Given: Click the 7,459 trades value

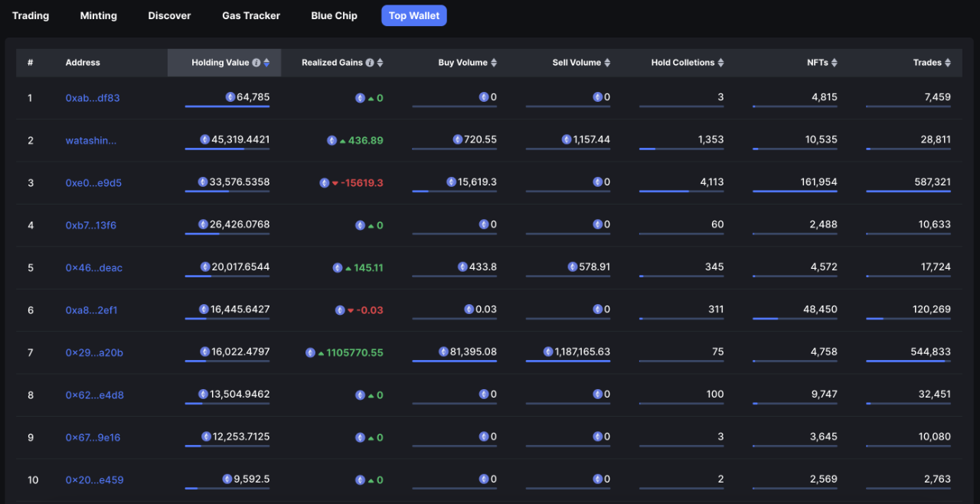Looking at the screenshot, I should tap(937, 97).
